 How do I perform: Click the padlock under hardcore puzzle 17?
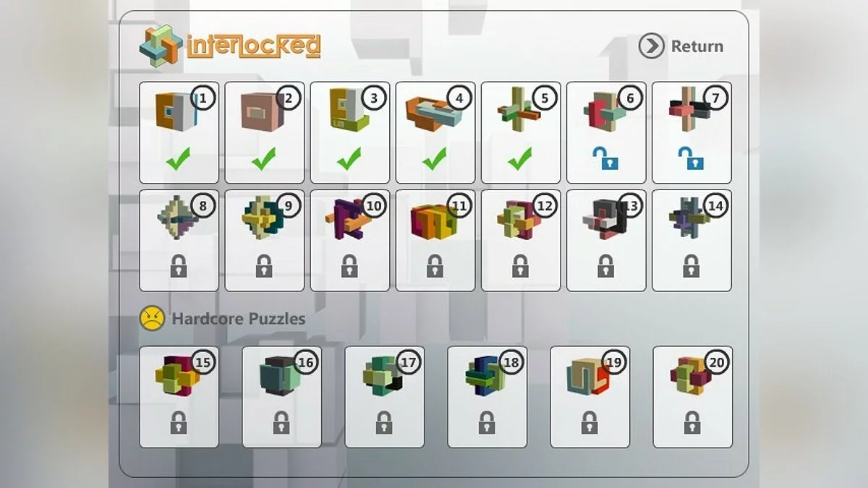pyautogui.click(x=384, y=422)
